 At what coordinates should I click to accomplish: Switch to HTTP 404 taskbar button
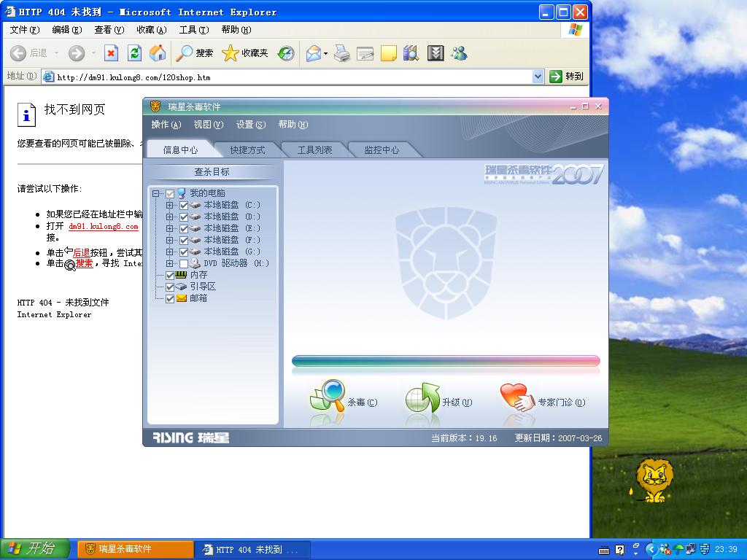[252, 550]
